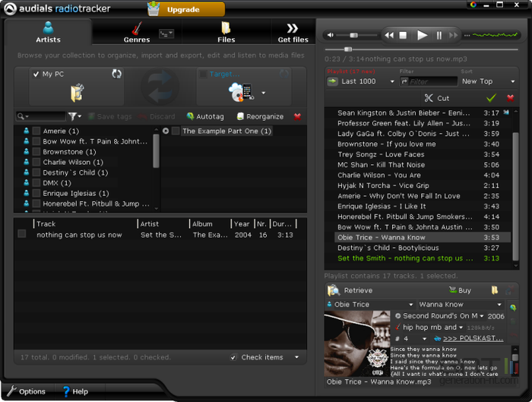Click the Upgrade button
This screenshot has width=532, height=402.
[x=186, y=9]
